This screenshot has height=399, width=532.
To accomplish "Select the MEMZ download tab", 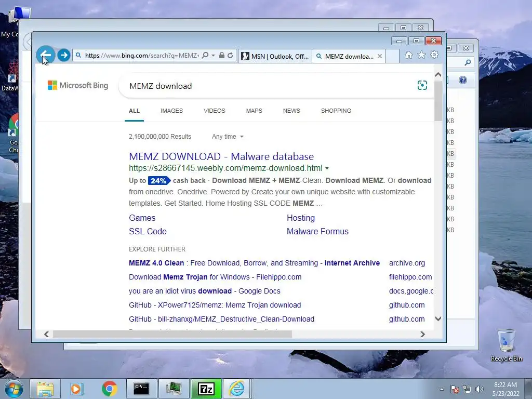I will coord(345,56).
